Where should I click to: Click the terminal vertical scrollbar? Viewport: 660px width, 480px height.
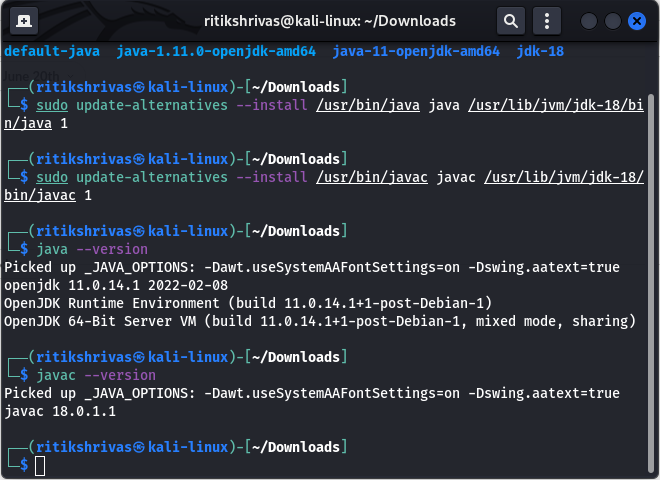pos(652,284)
